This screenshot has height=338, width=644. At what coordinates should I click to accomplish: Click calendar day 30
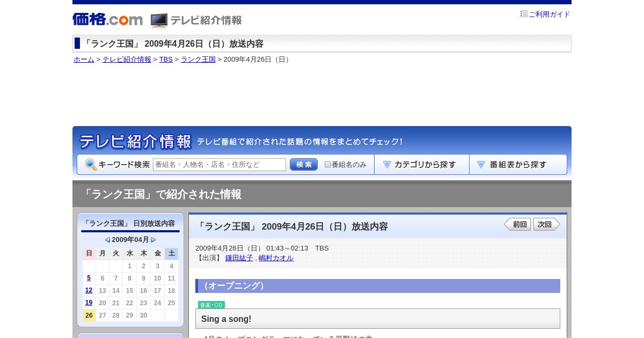[143, 315]
